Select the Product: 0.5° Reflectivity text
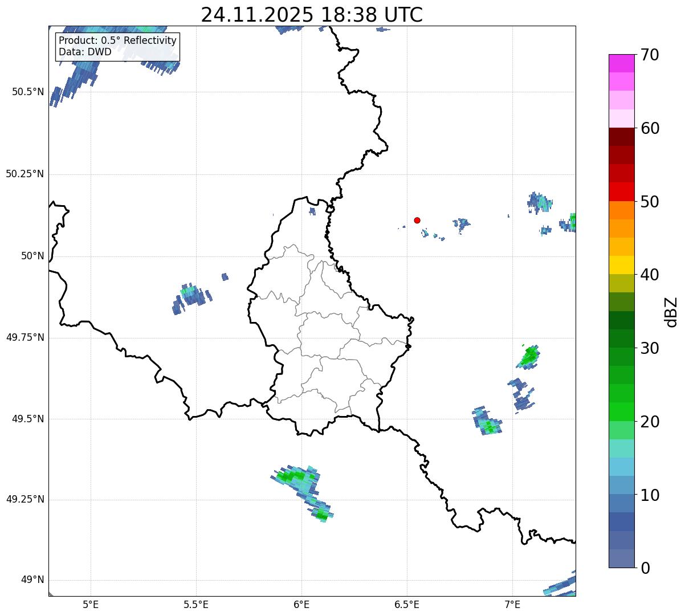 pyautogui.click(x=117, y=41)
